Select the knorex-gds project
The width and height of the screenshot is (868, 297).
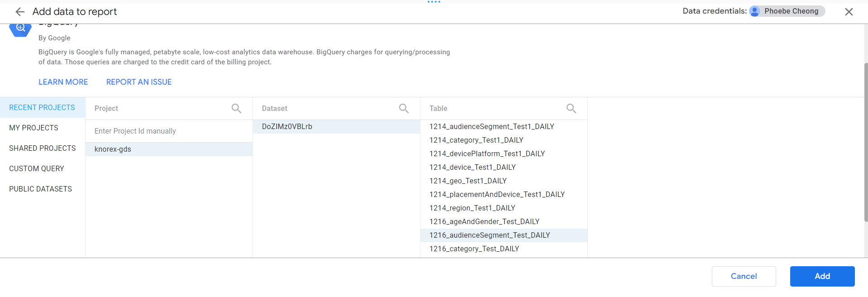pos(113,149)
